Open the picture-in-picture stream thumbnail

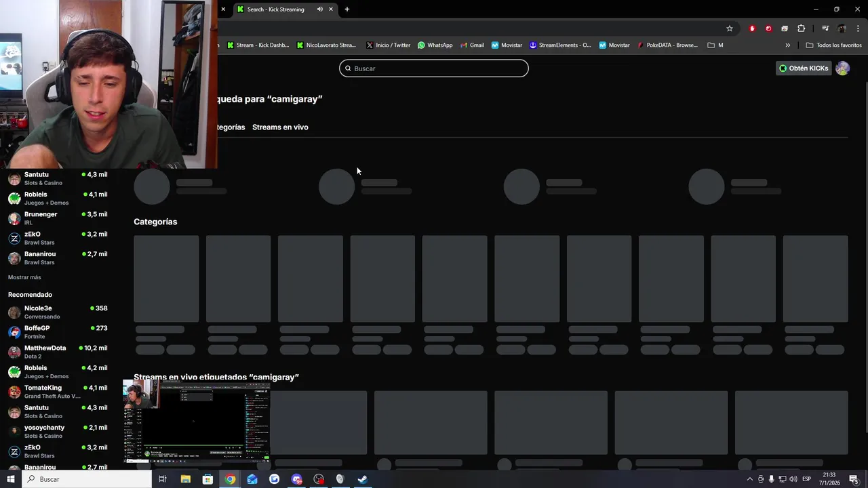tap(197, 420)
